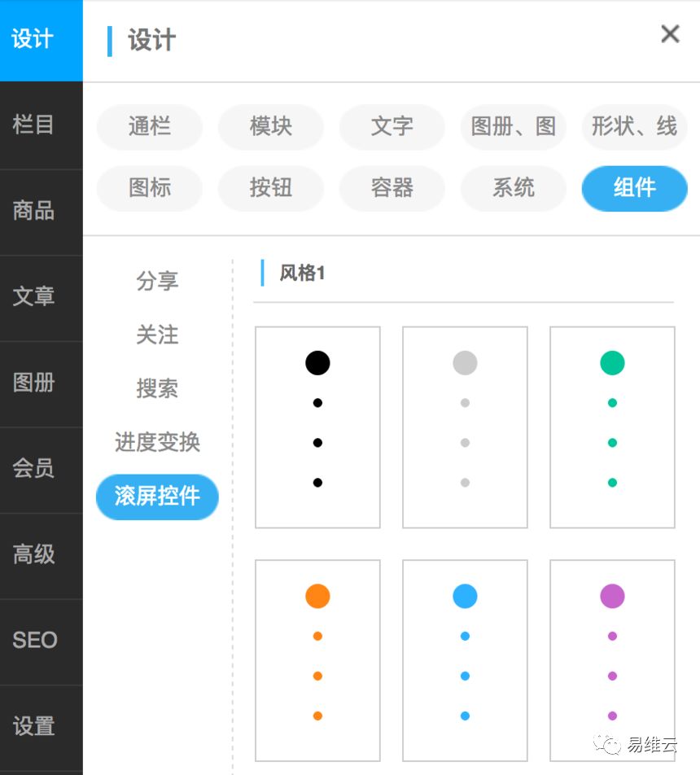Pick the blue dots scroll style thumbnail
The image size is (700, 775).
[465, 660]
